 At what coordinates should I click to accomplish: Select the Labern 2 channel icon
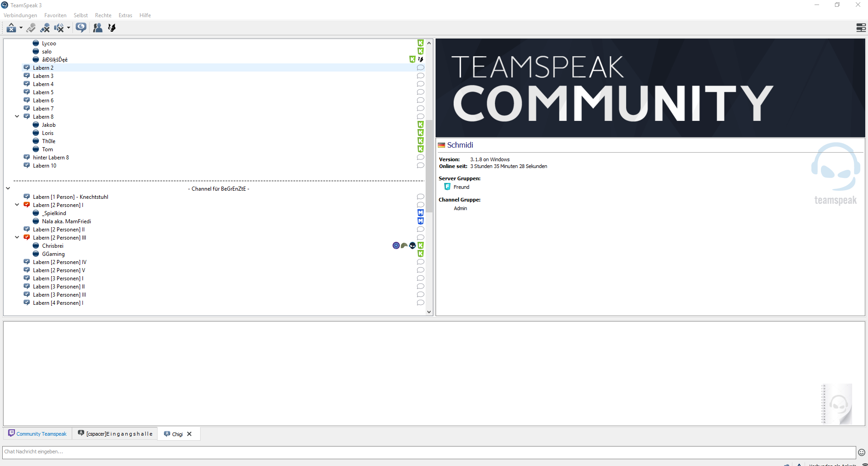(x=27, y=67)
